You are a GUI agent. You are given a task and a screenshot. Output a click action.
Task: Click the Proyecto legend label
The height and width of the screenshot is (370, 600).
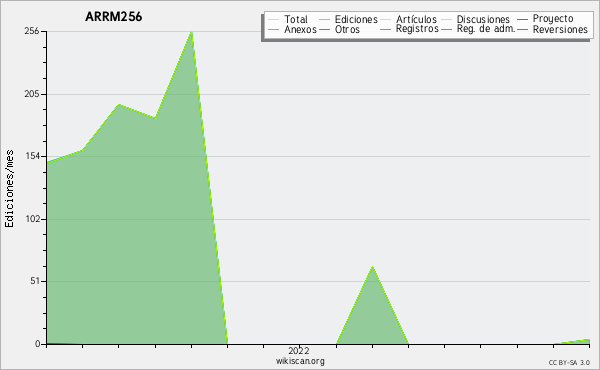click(x=553, y=19)
